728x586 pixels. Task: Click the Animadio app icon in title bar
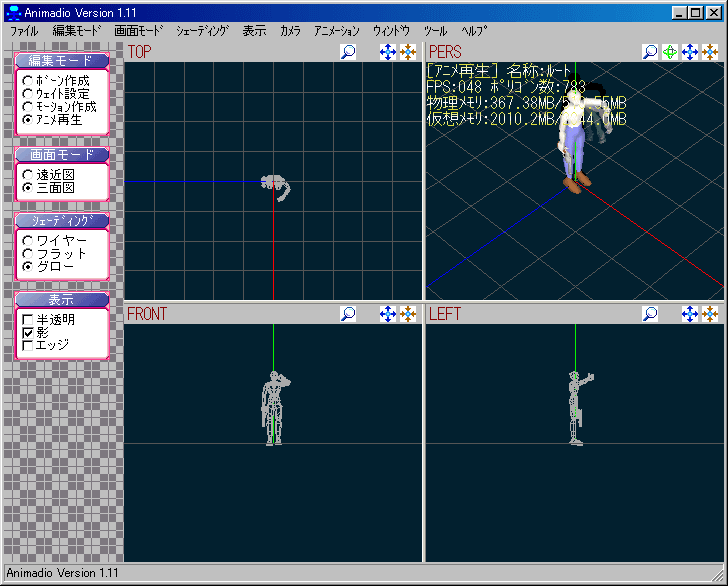[14, 13]
